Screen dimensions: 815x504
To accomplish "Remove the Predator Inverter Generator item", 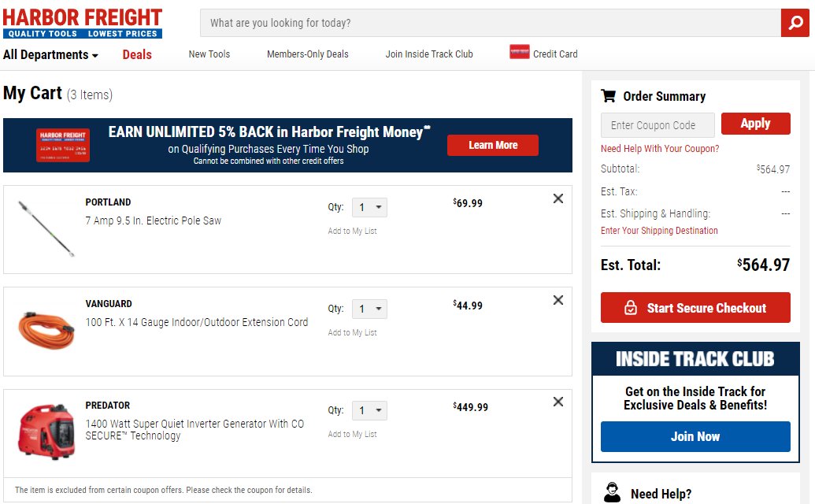I will [558, 402].
